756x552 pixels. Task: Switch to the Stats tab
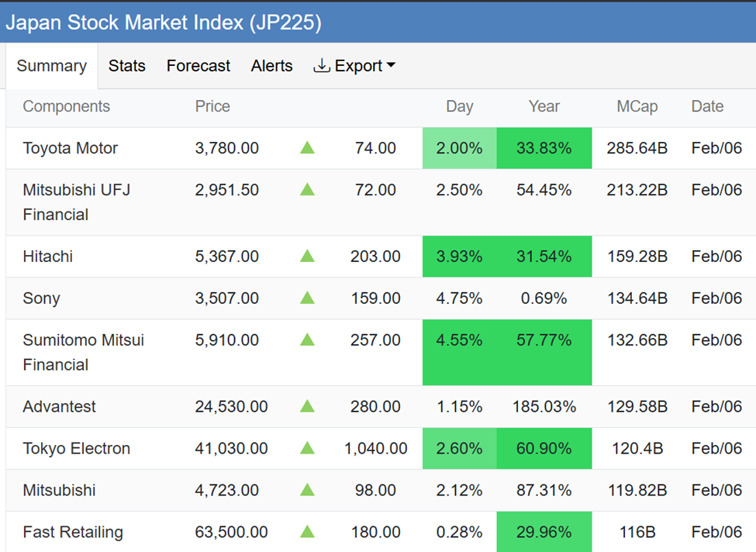pyautogui.click(x=126, y=65)
